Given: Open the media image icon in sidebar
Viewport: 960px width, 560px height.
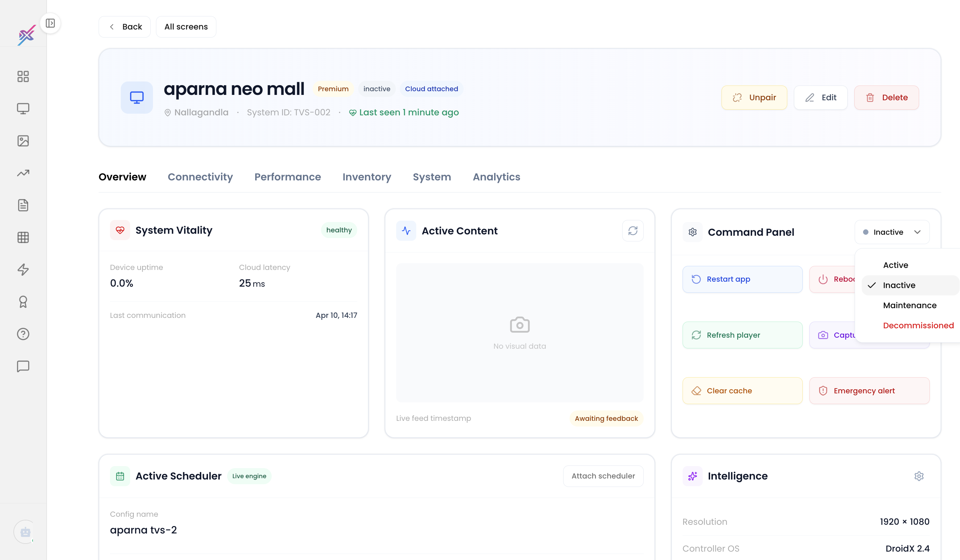Looking at the screenshot, I should pos(23,141).
